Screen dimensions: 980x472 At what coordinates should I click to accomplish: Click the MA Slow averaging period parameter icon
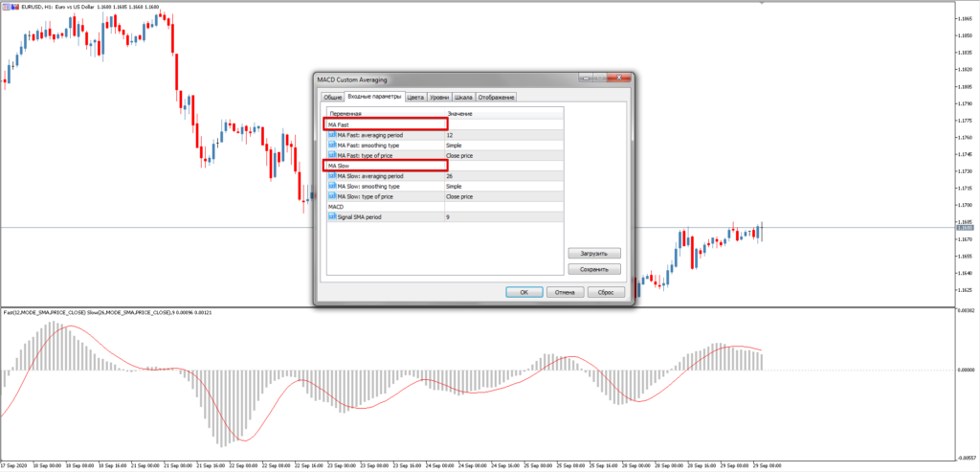point(332,176)
